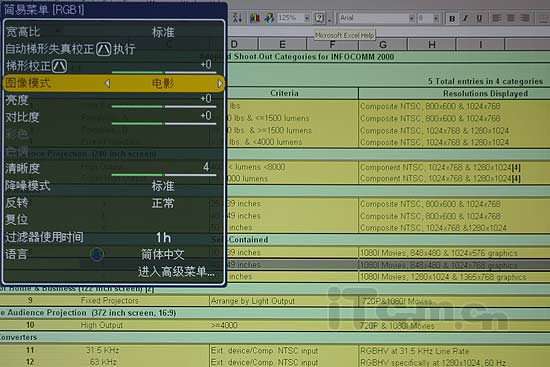Viewport: 550px width, 367px height.
Task: Click the Drawing toolbar icon
Action: click(269, 18)
